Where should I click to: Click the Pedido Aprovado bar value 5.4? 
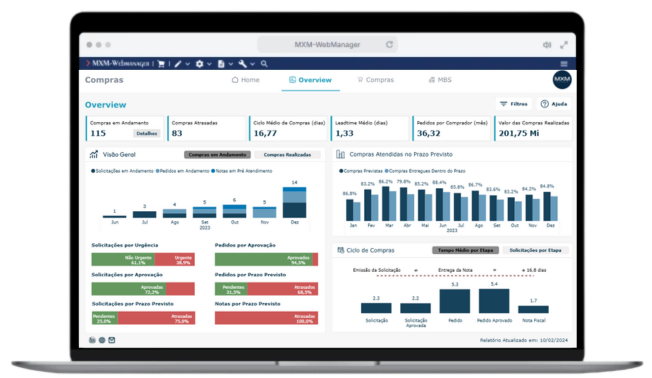494,284
